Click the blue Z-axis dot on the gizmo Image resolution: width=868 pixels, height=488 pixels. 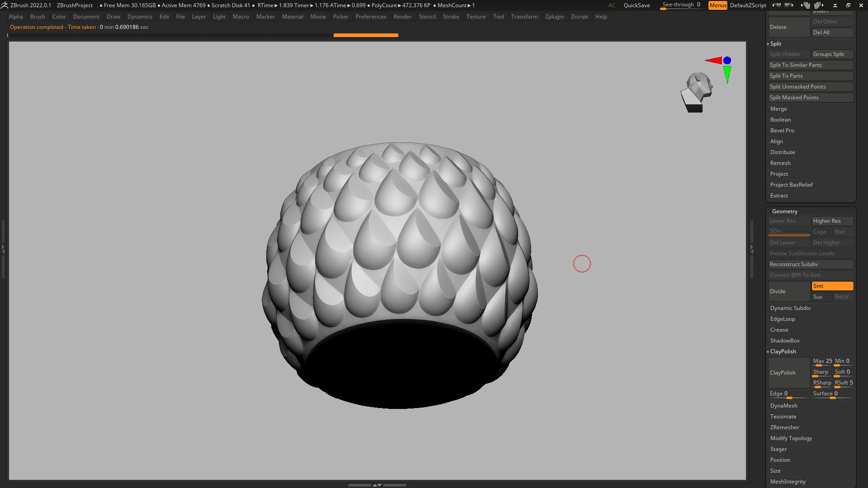click(x=727, y=60)
